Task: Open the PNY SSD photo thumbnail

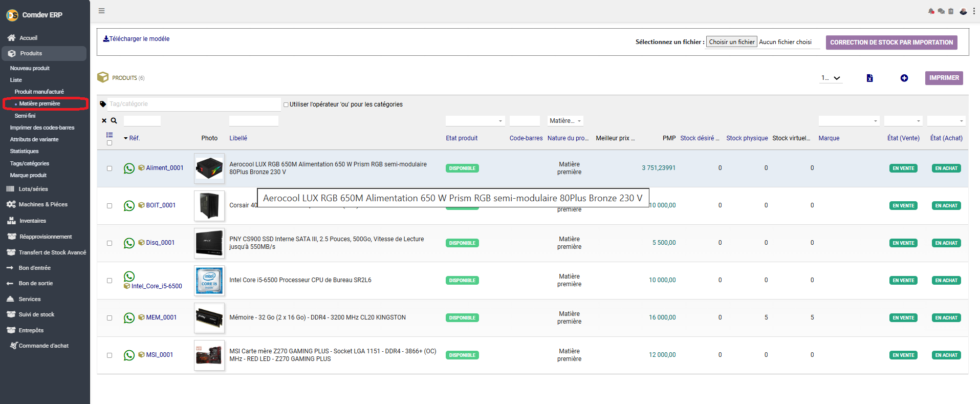Action: click(209, 243)
